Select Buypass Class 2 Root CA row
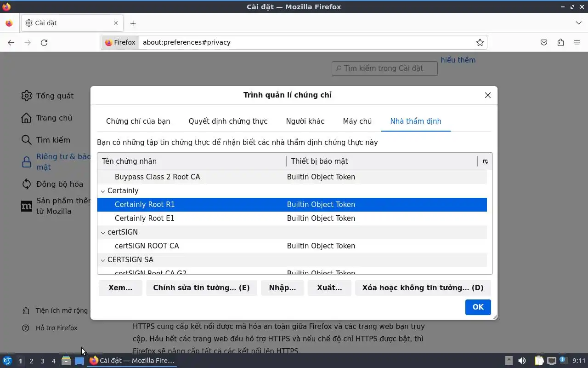The width and height of the screenshot is (588, 368). coord(292,177)
